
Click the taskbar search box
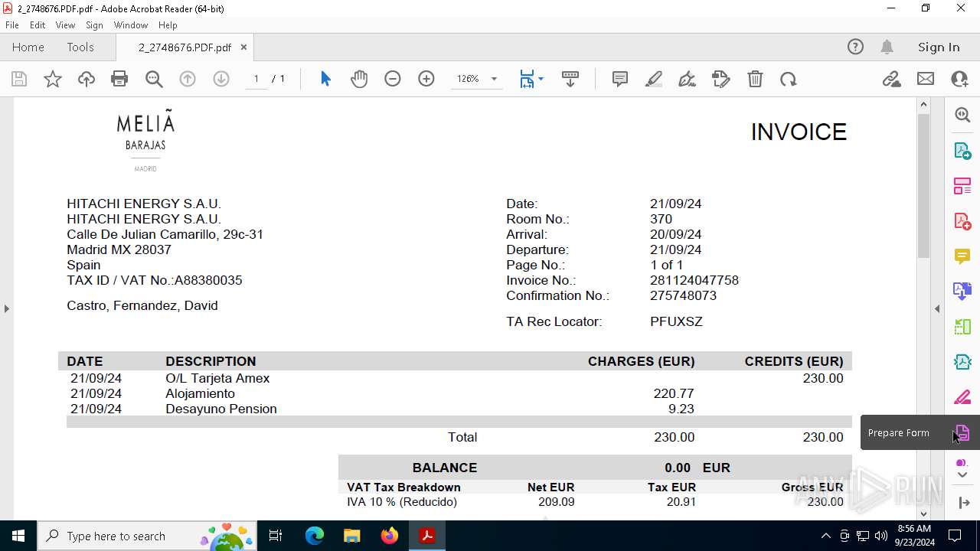point(148,536)
